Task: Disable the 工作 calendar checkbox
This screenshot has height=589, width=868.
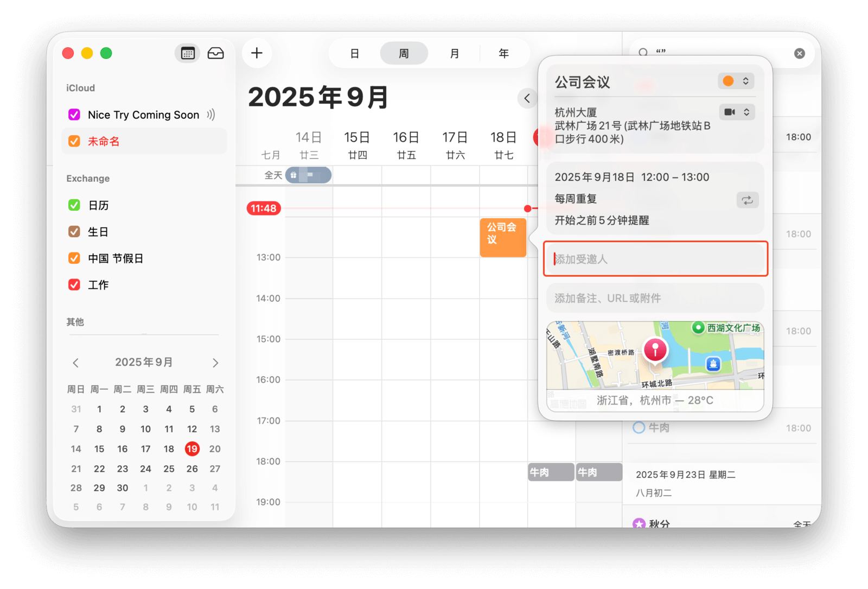Action: [x=74, y=284]
